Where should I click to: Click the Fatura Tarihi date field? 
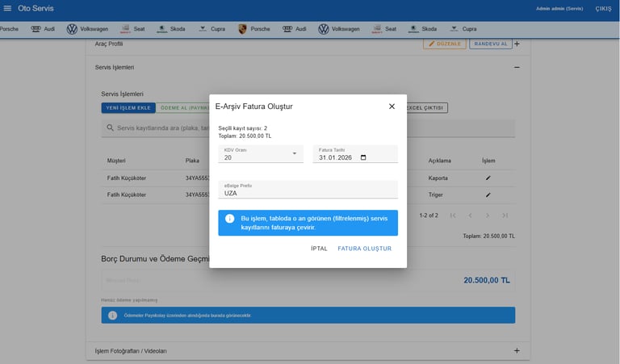355,153
